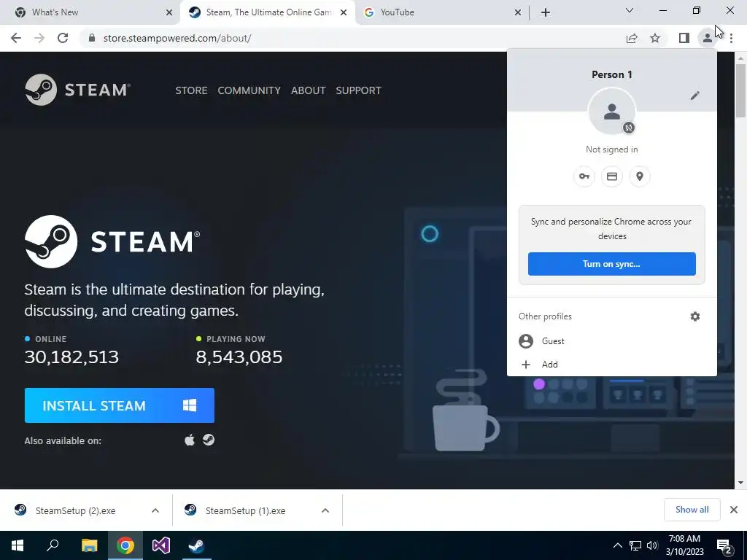The width and height of the screenshot is (747, 560).
Task: Open the Steam taskbar icon
Action: [196, 545]
